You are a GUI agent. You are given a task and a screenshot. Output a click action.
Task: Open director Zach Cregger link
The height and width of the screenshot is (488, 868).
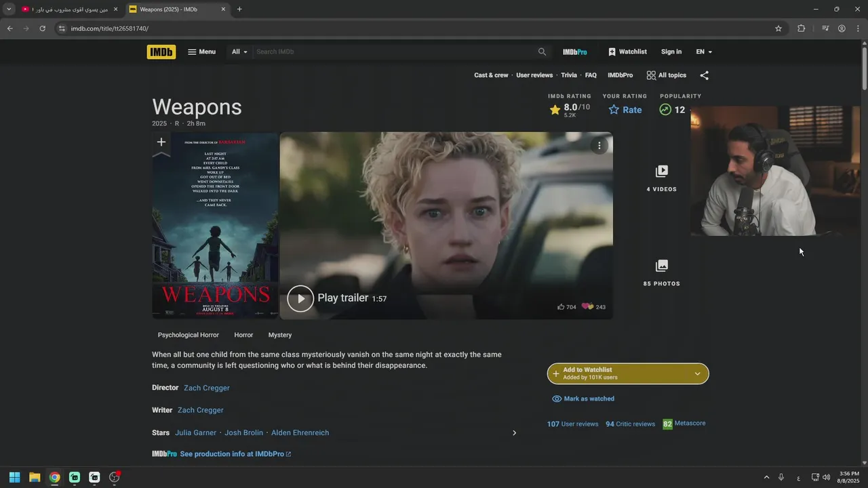click(x=207, y=388)
